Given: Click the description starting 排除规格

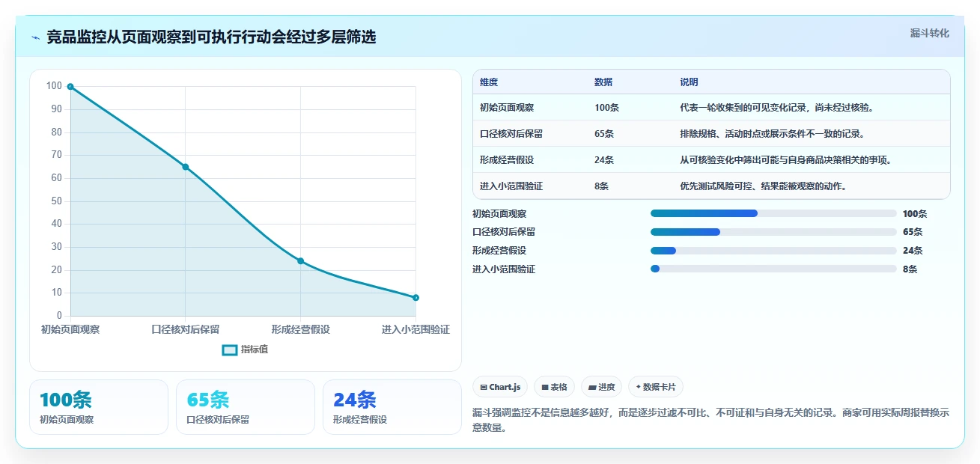Looking at the screenshot, I should 772,134.
